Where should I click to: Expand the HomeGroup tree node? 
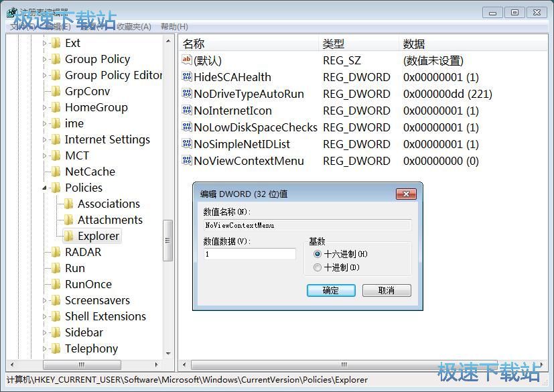pos(44,107)
